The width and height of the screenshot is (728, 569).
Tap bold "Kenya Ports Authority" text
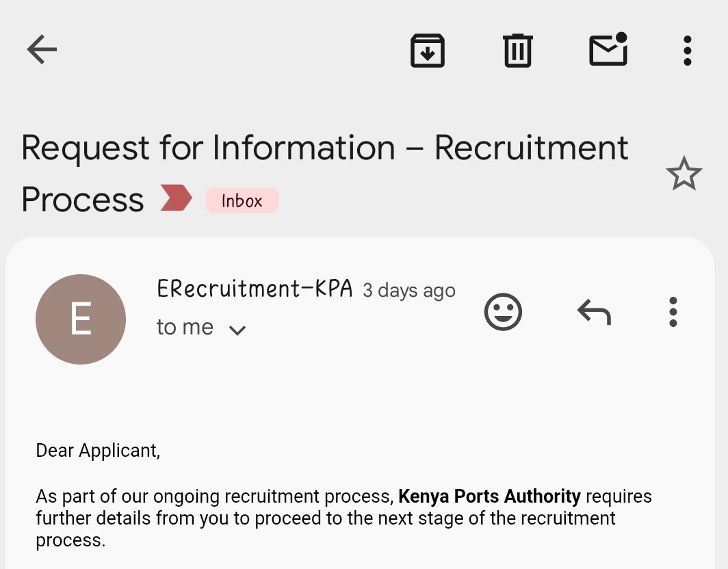point(489,496)
